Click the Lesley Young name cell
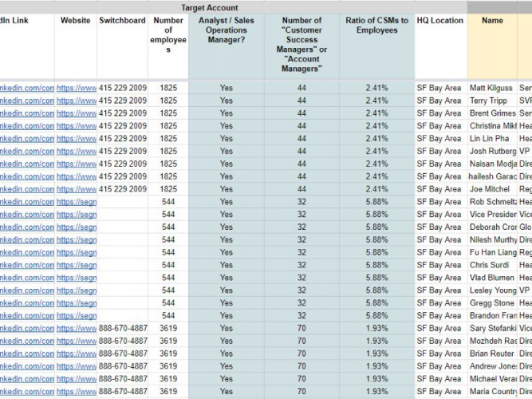 (492, 290)
